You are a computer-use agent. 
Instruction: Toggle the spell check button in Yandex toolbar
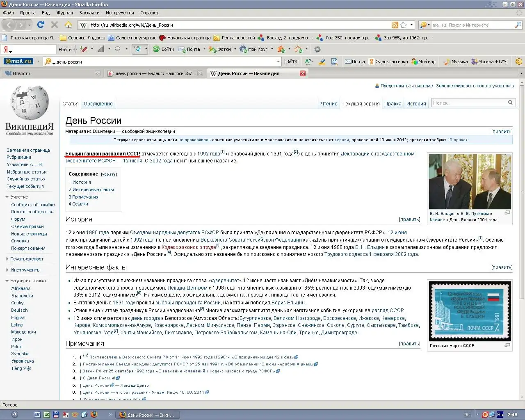[x=138, y=49]
